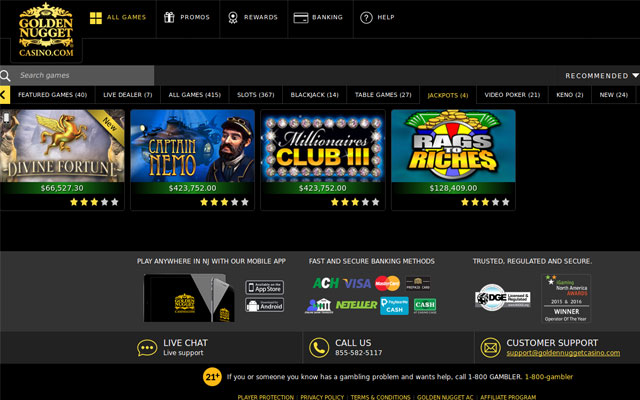Click the online bank transfer icon
This screenshot has height=400, width=640.
pyautogui.click(x=319, y=306)
